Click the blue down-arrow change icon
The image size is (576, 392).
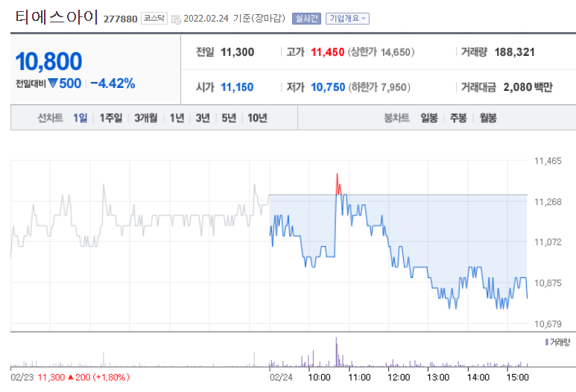tap(52, 83)
